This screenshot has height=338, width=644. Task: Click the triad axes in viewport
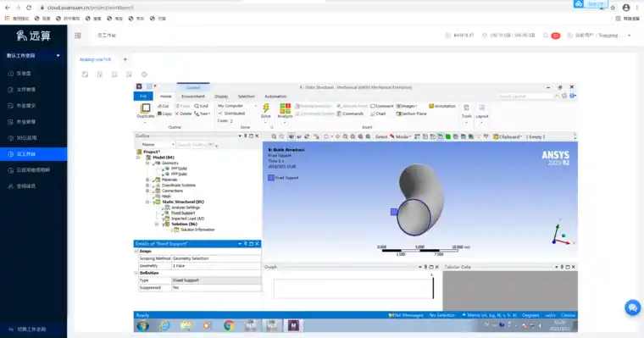[561, 235]
